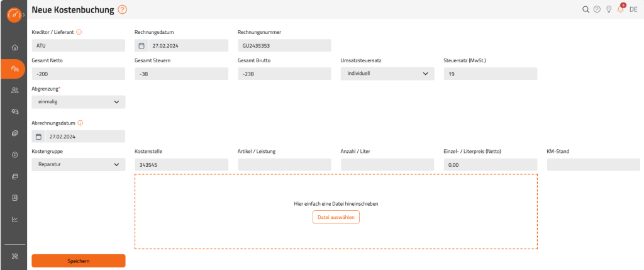Open the Rechnungsdatum calendar picker icon
Screen dimensions: 644x270
tap(141, 45)
